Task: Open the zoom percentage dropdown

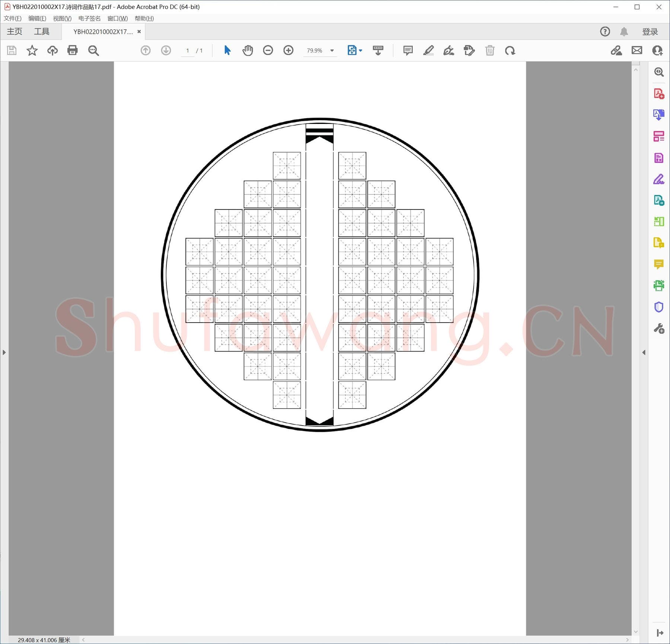Action: (x=332, y=51)
